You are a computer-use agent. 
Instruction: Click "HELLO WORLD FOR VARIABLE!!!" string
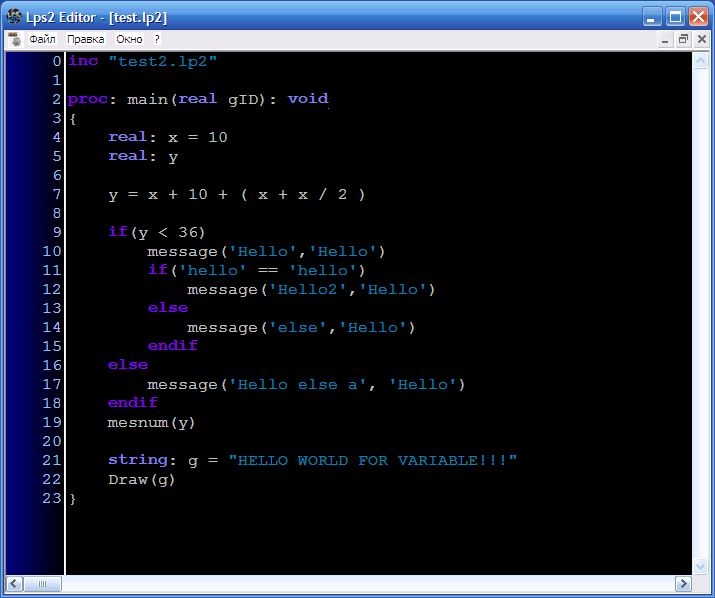373,460
